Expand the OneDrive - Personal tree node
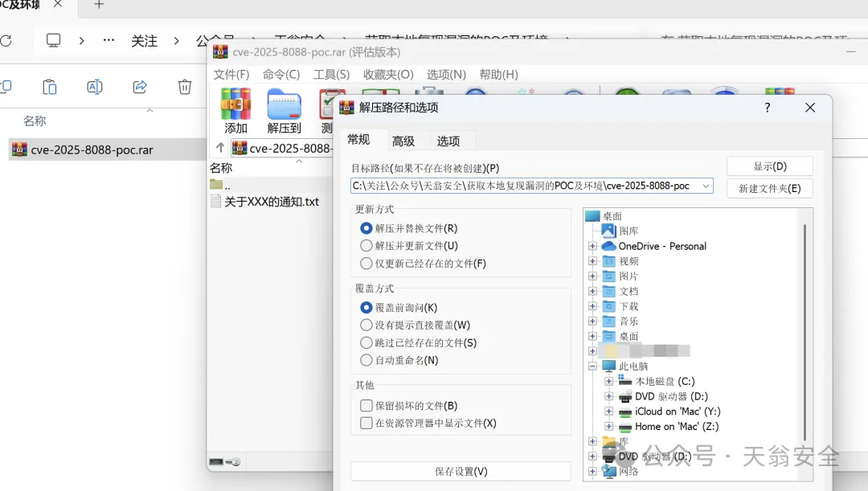Screen dimensions: 868x491 [592, 246]
